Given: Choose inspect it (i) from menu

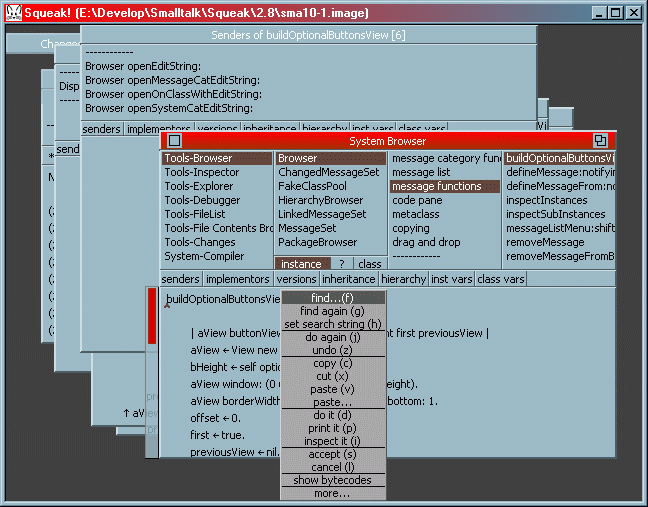Looking at the screenshot, I should tap(332, 441).
